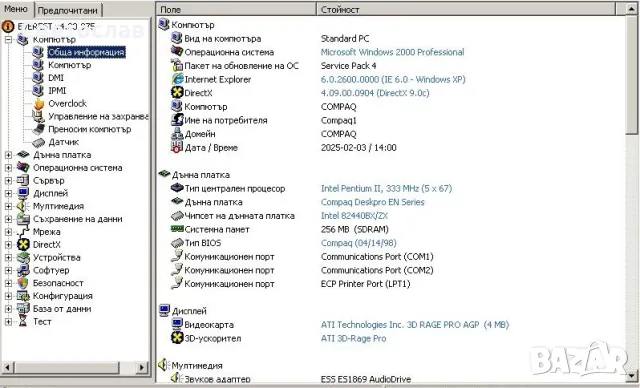Click the vertical scrollbar thumb in details pane

632,75
